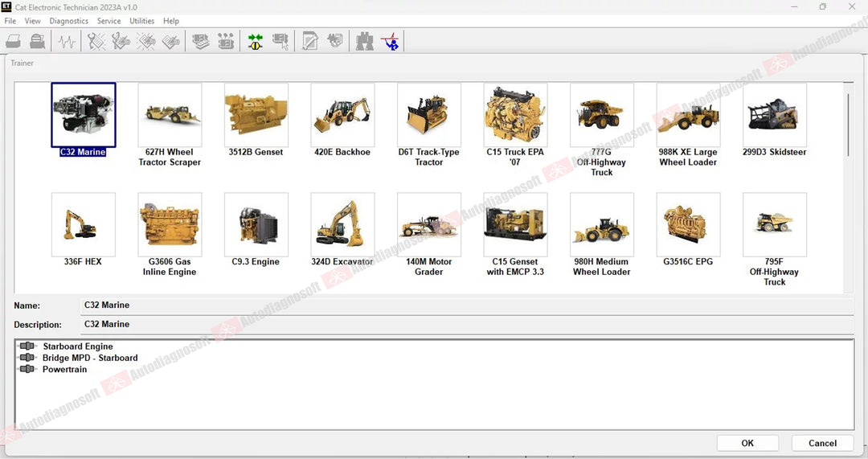This screenshot has height=459, width=868.
Task: Select the 795F Off-Highway Truck thumbnail
Action: (775, 224)
